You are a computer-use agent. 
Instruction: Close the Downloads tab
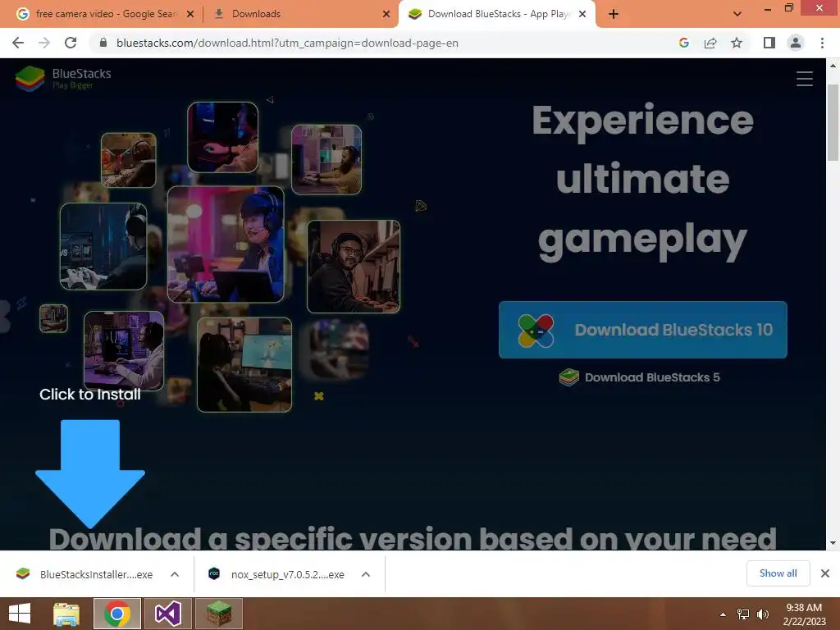point(386,14)
